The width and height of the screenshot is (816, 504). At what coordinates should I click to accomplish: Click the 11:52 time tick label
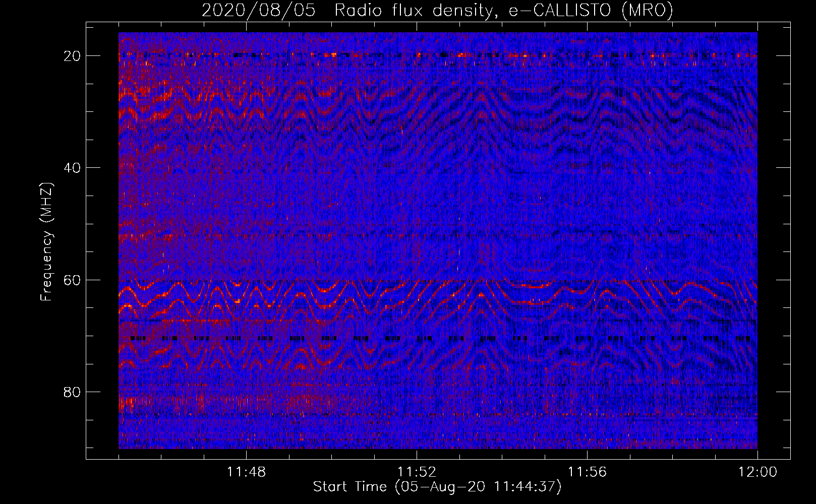417,472
